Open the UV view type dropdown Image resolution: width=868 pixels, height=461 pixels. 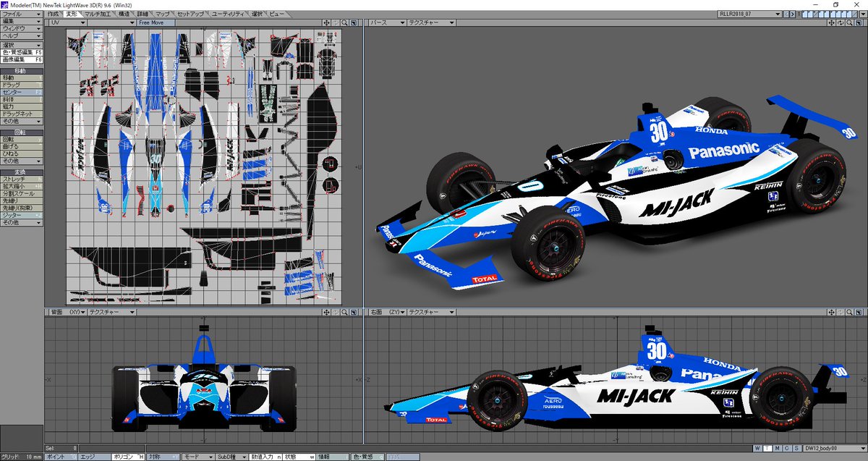[67, 22]
